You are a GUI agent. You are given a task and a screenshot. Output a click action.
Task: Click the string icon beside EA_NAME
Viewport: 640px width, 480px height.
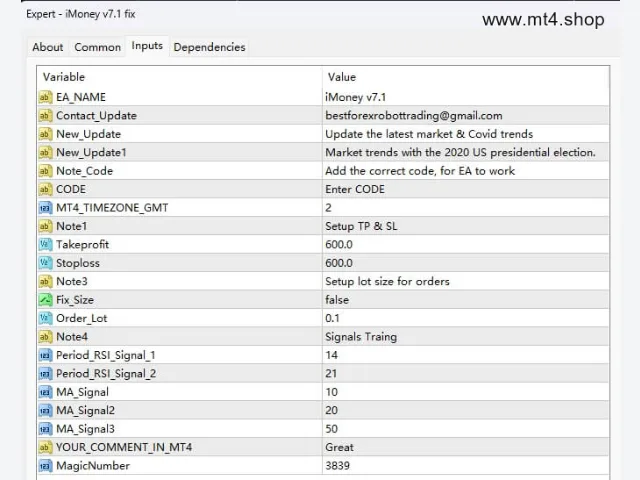pyautogui.click(x=45, y=97)
